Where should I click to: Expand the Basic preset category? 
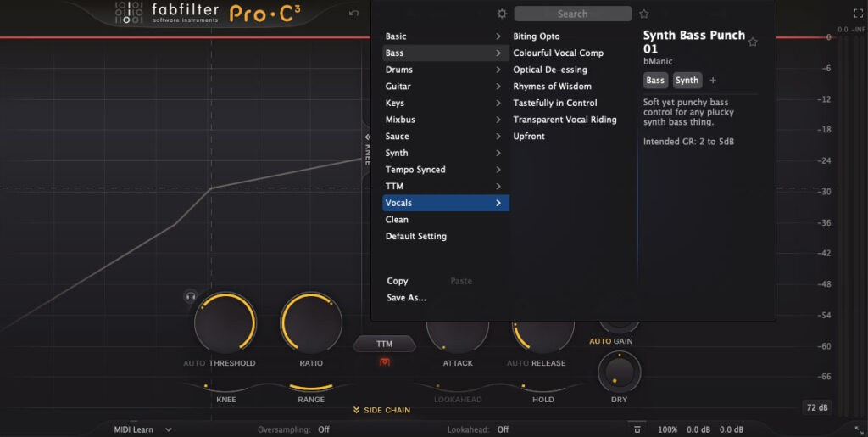click(x=446, y=36)
